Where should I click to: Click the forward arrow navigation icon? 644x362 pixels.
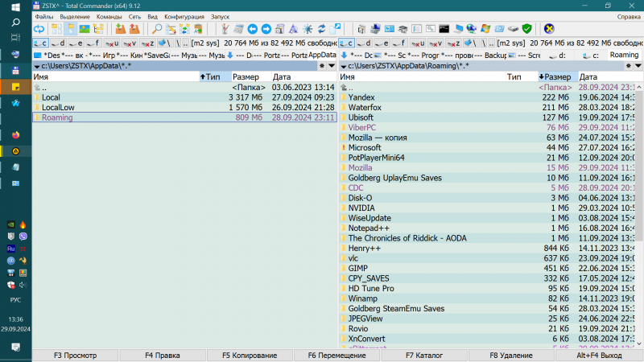point(266,29)
